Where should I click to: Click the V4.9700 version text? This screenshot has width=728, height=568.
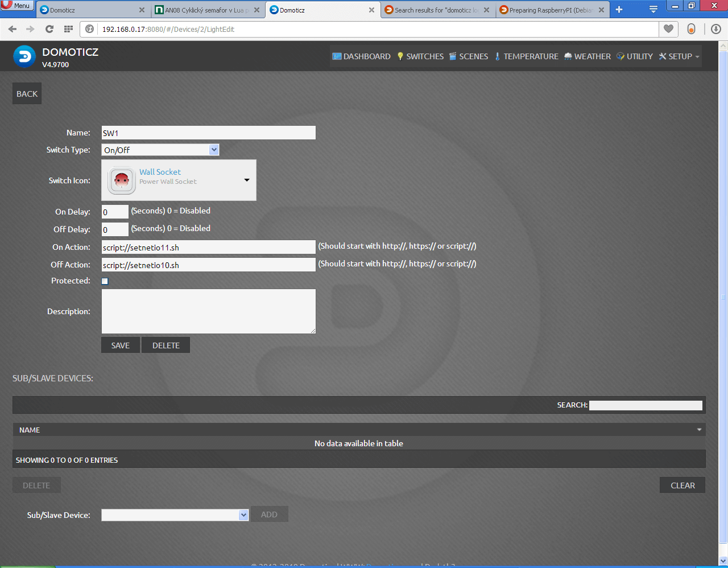55,65
